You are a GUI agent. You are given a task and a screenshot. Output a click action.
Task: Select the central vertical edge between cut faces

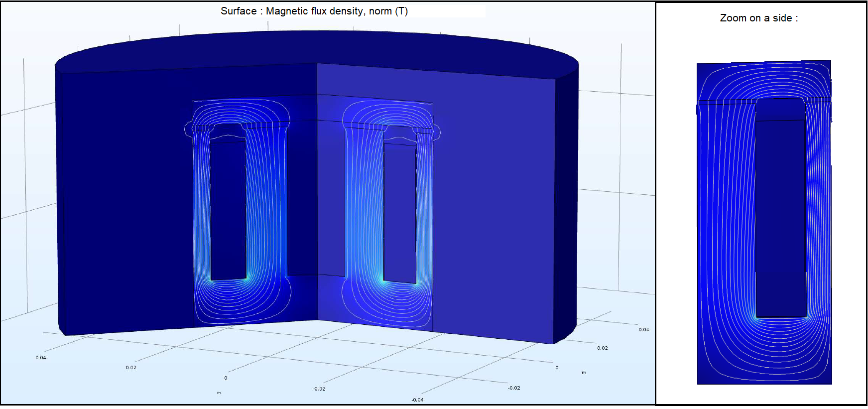317,199
